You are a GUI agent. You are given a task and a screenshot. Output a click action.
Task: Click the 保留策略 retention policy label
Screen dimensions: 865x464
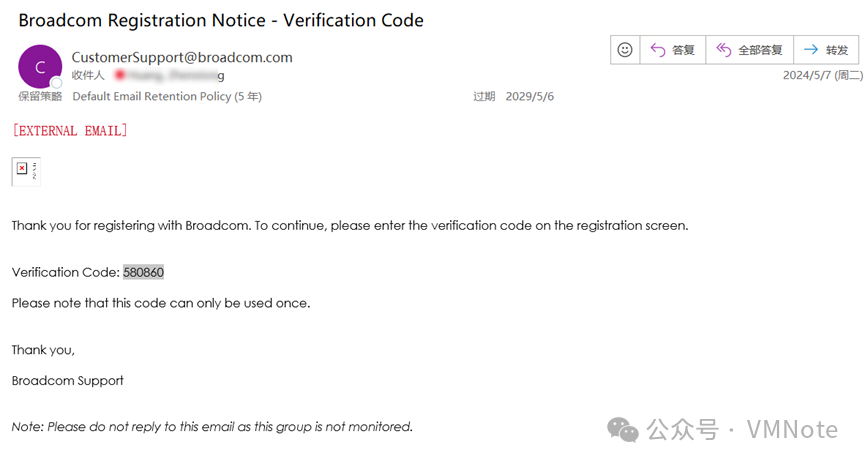pos(40,97)
